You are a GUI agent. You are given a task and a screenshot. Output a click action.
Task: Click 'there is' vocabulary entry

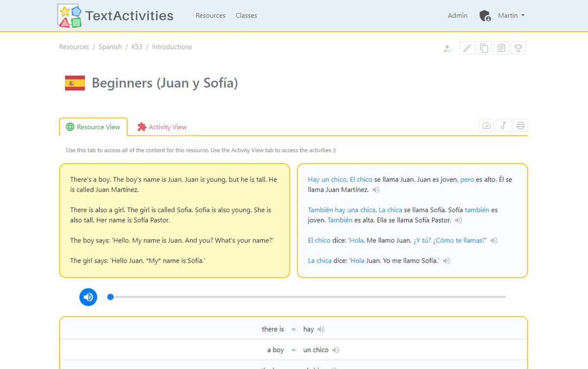[273, 329]
